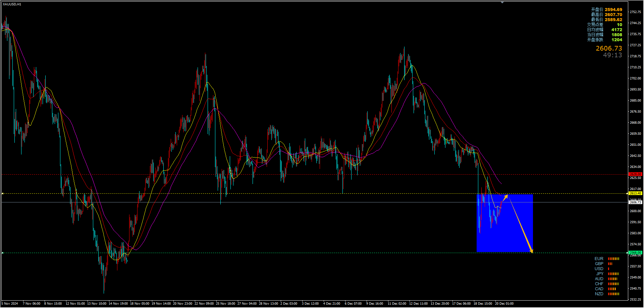Click the 18 Dec 15:00 time axis label
The height and width of the screenshot is (308, 644).
coord(483,304)
